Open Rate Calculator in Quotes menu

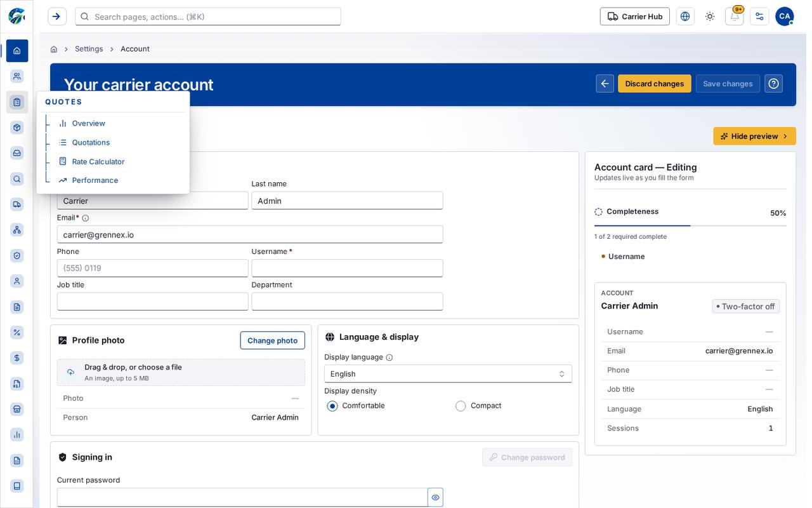[98, 162]
